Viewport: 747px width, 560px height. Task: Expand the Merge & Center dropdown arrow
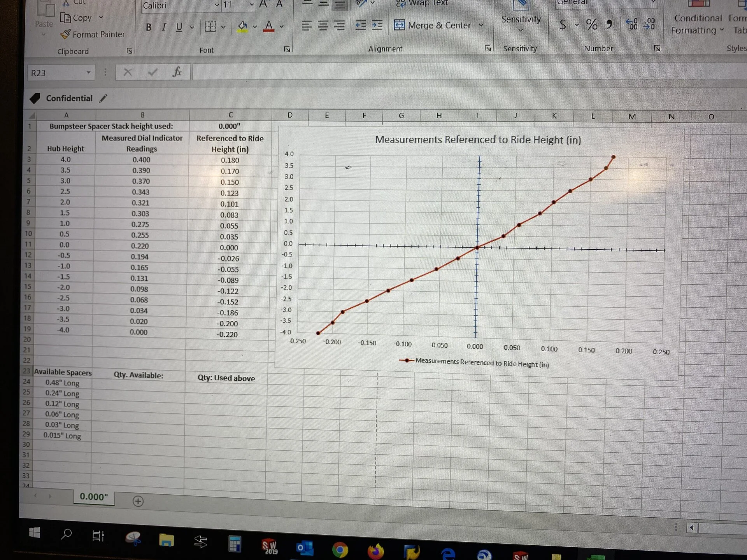481,25
